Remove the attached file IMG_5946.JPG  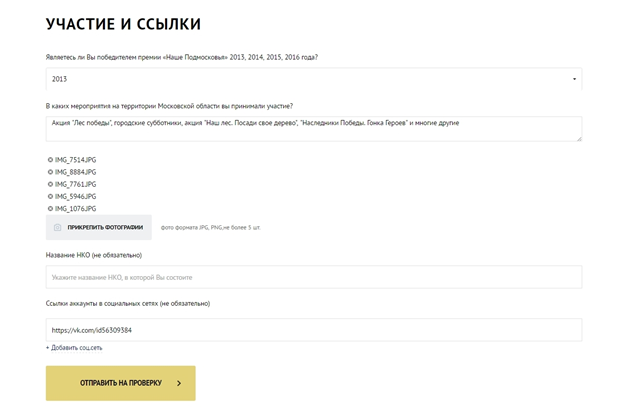click(x=50, y=196)
